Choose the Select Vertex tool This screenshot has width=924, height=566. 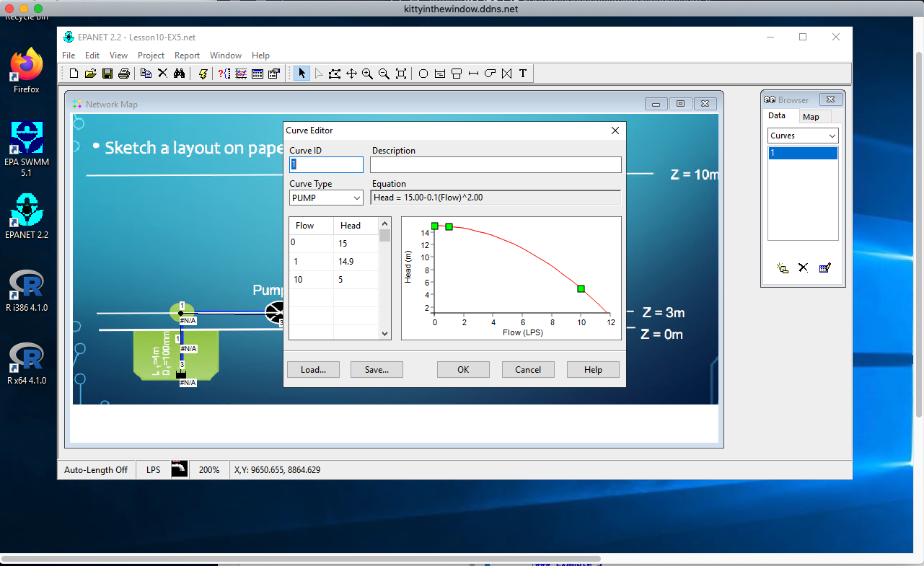pyautogui.click(x=319, y=74)
